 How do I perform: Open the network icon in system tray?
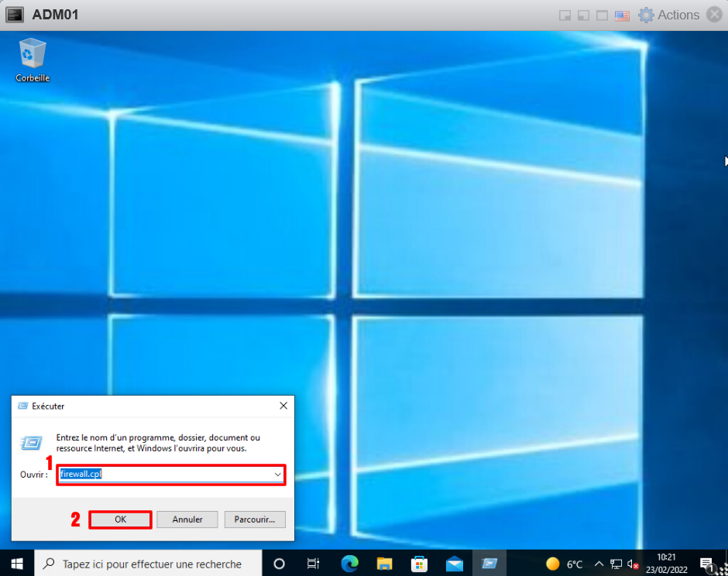(x=616, y=564)
